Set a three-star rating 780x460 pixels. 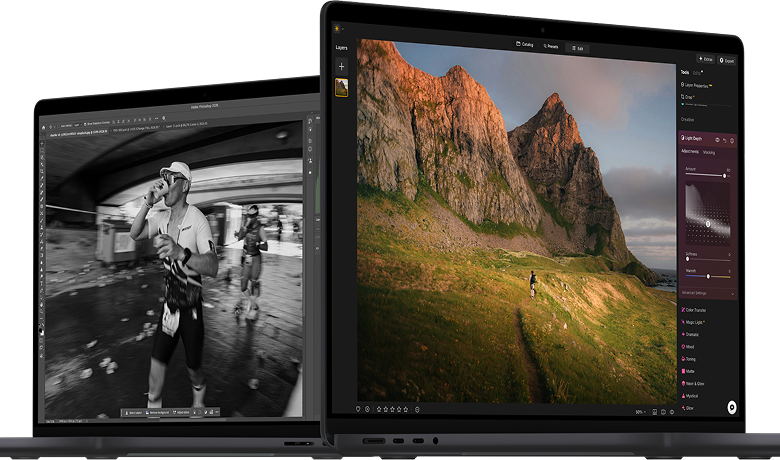[392, 409]
